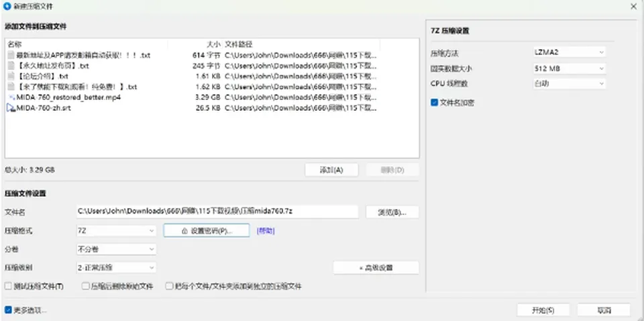Close the 新建压缩文件 dialog window
Image resolution: width=644 pixels, height=321 pixels.
[634, 6]
